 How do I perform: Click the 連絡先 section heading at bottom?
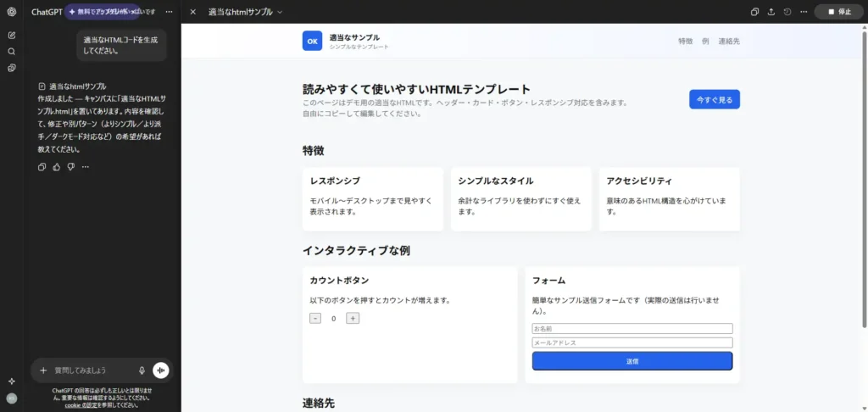[x=319, y=404]
